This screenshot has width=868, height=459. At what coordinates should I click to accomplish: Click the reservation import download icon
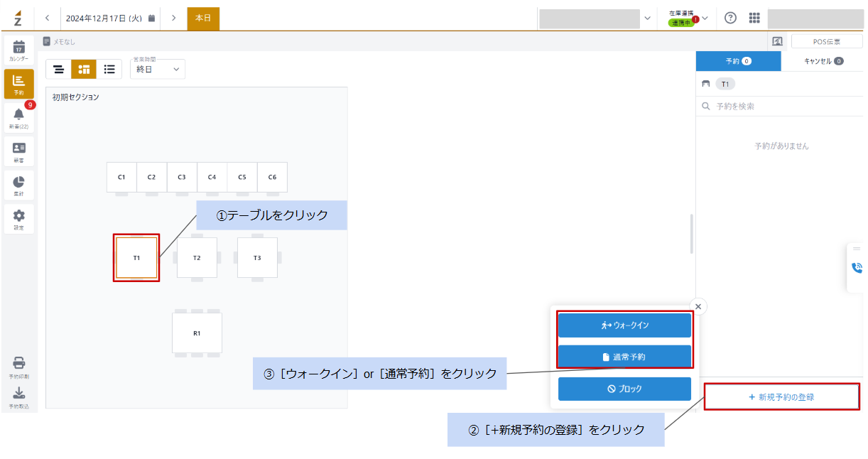tap(19, 397)
